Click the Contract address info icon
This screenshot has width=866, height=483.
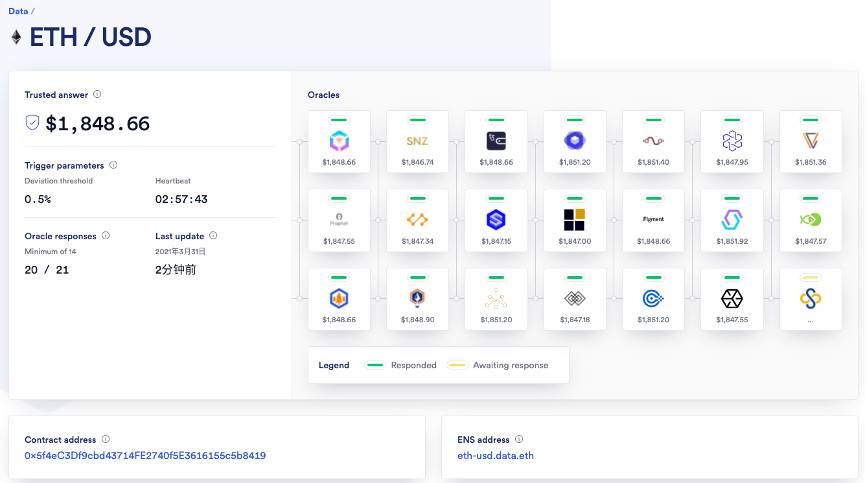[106, 439]
